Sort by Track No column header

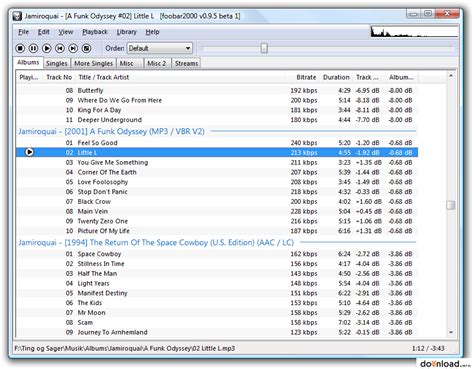point(59,77)
